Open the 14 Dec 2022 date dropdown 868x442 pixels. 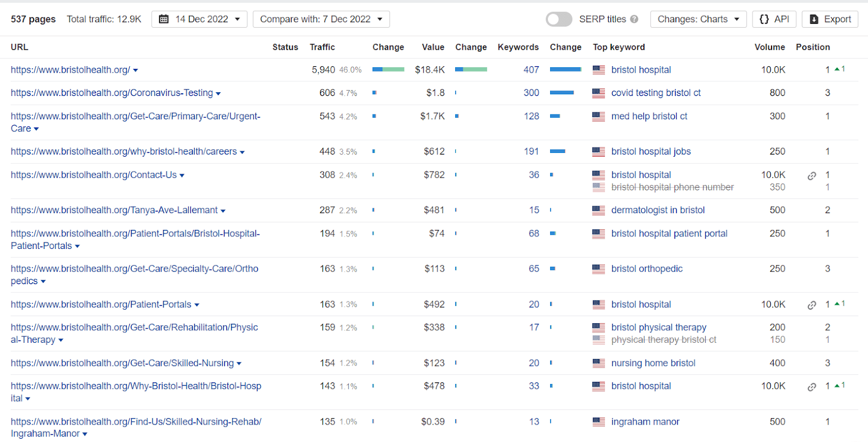click(x=200, y=20)
